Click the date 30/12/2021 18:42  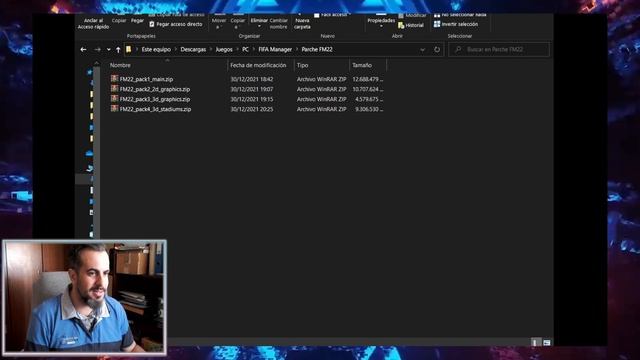point(251,79)
